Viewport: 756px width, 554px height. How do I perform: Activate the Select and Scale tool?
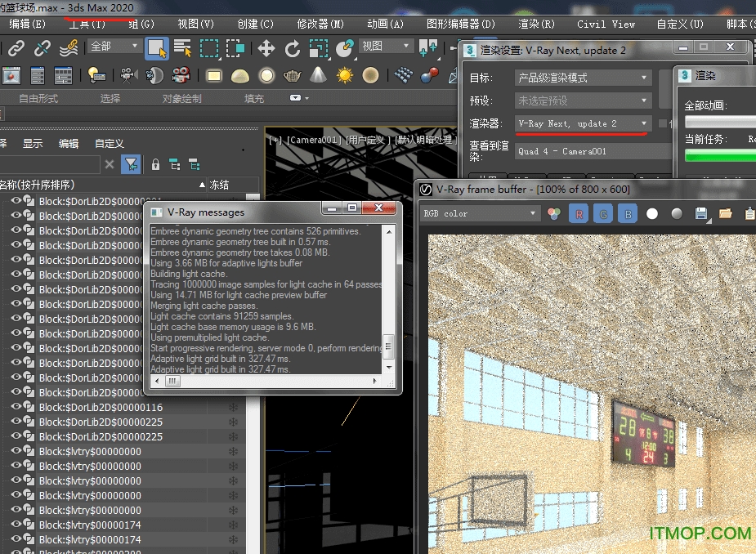319,48
